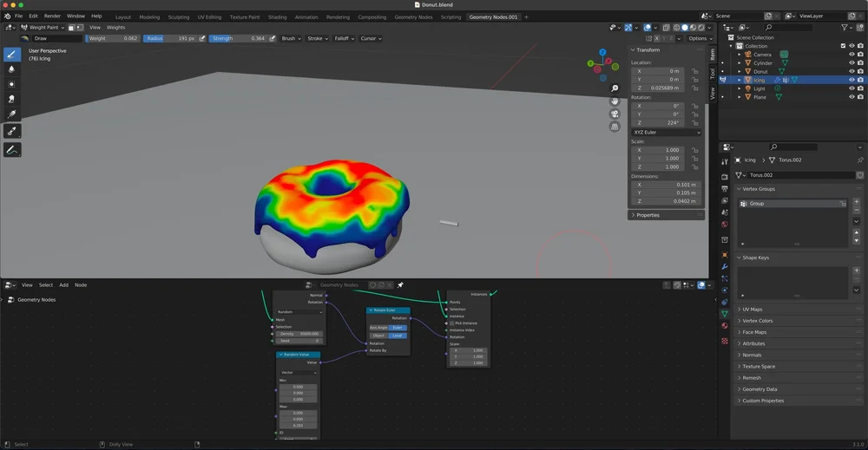Viewport: 868px width, 450px height.
Task: Click the pin icon in Geometry Nodes header
Action: click(400, 285)
